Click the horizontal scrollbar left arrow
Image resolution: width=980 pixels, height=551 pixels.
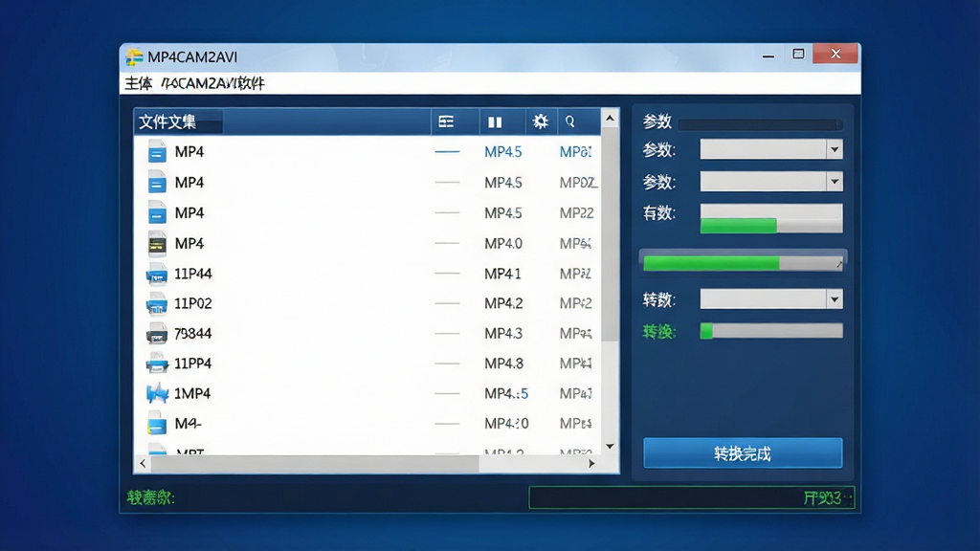point(144,464)
